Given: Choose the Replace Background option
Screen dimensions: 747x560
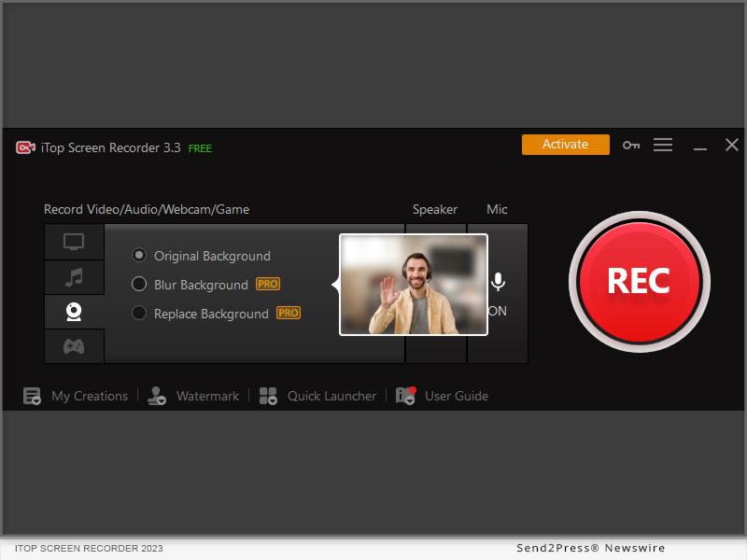Looking at the screenshot, I should 139,314.
